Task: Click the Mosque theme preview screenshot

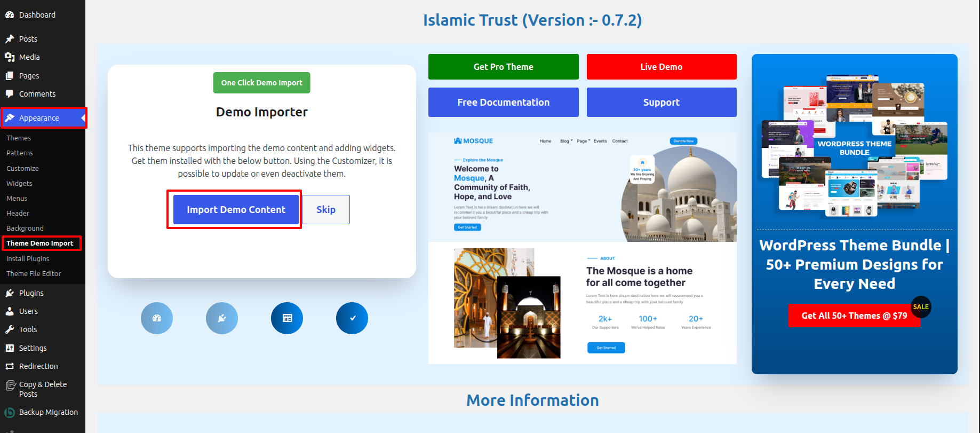Action: coord(583,249)
